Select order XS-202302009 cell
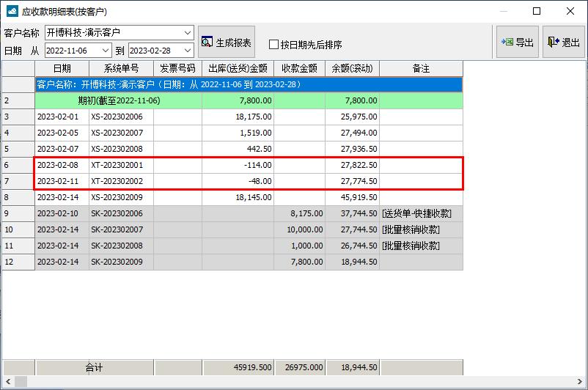 121,197
